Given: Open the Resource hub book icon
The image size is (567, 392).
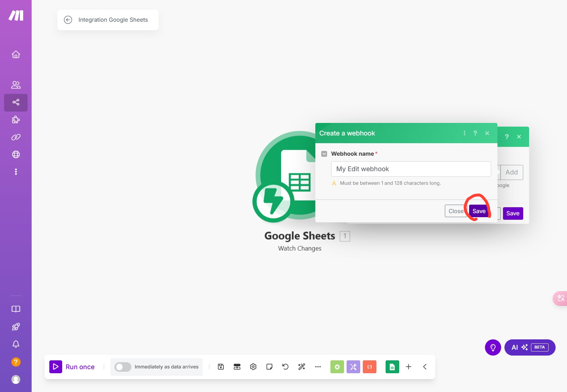Looking at the screenshot, I should pos(16,309).
